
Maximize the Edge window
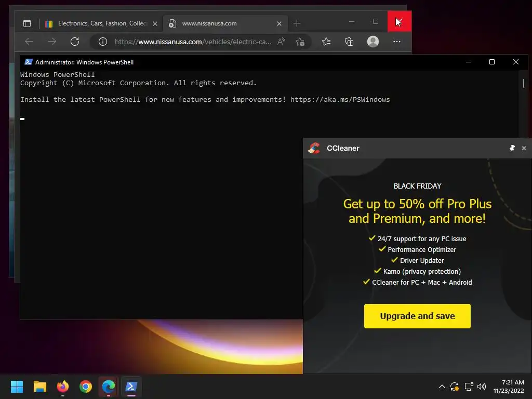[x=376, y=21]
